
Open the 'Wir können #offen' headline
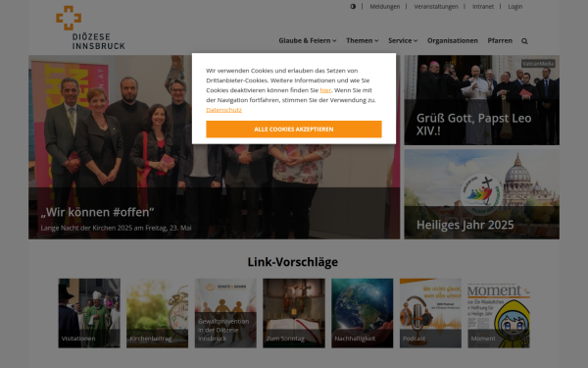coord(97,212)
